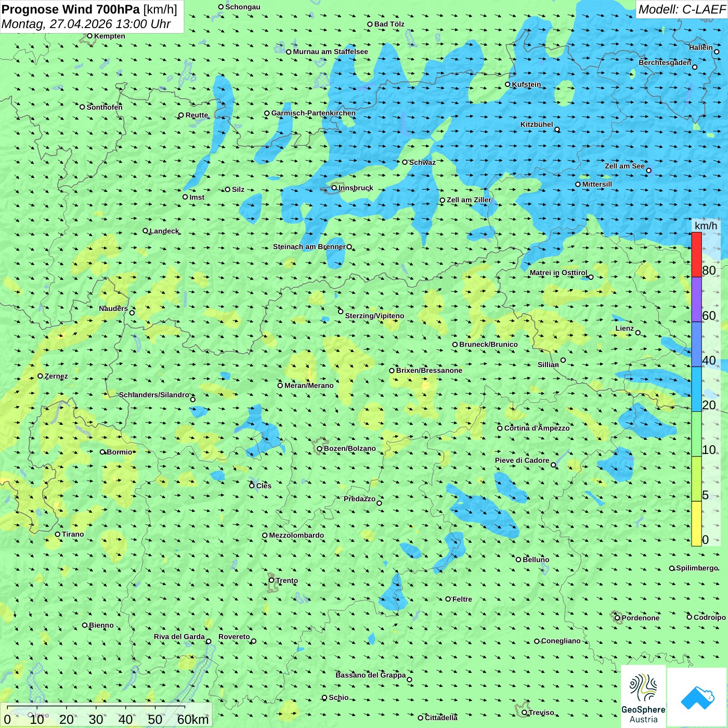Image resolution: width=728 pixels, height=728 pixels.
Task: Click the 'Schio' label
Action: [339, 697]
